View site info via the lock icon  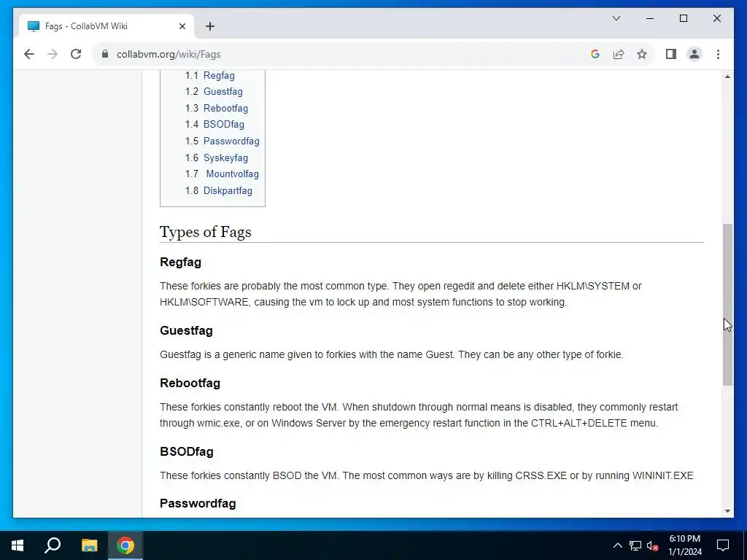click(105, 54)
